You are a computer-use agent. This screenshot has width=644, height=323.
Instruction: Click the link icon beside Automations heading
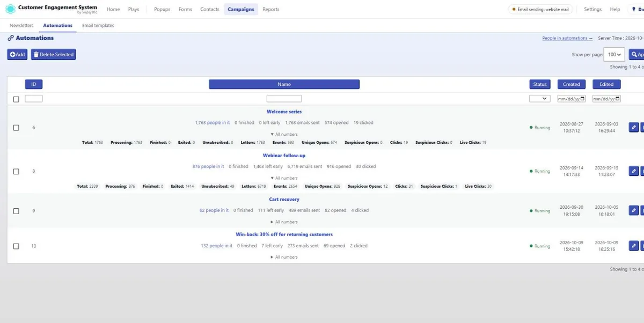pyautogui.click(x=11, y=38)
